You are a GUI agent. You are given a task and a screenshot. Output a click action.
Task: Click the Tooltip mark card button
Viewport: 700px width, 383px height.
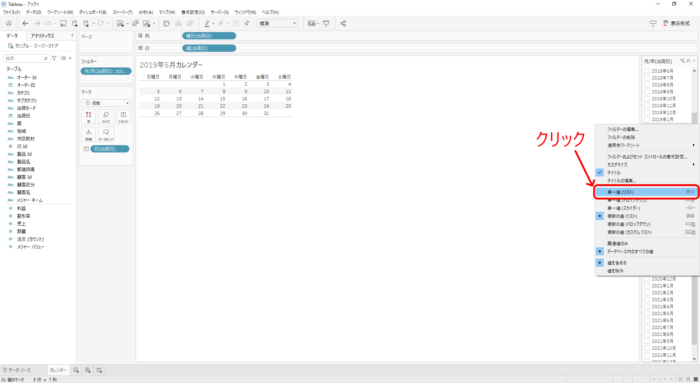point(106,135)
